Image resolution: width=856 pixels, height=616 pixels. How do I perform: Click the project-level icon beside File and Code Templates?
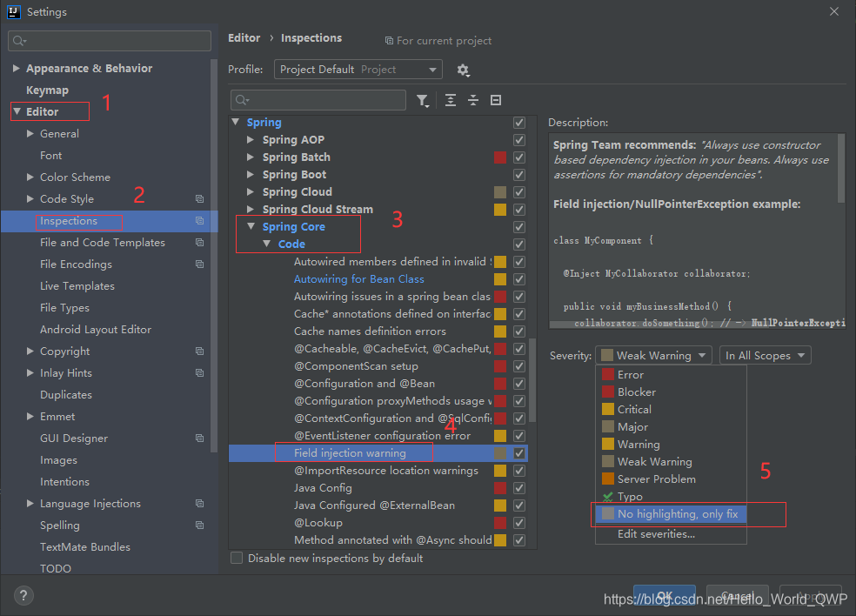coord(200,243)
